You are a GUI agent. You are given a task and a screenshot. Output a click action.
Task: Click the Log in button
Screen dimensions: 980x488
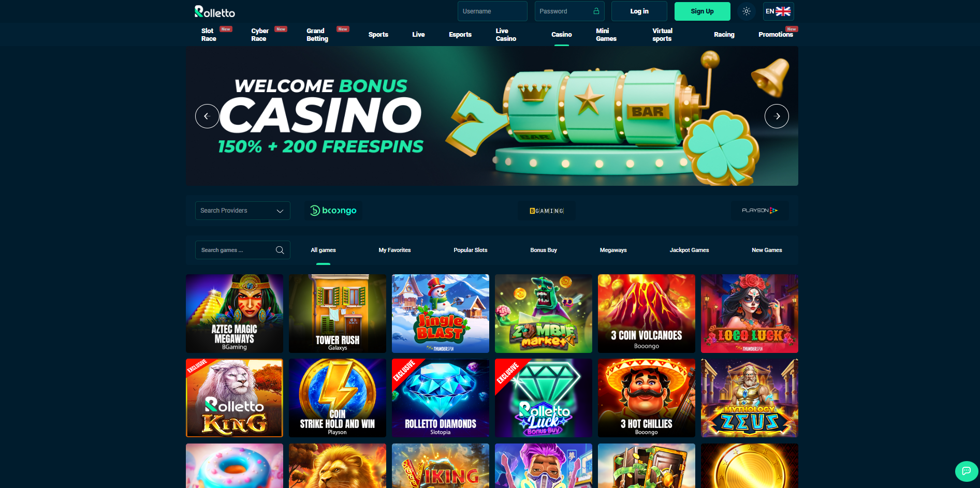pyautogui.click(x=639, y=11)
